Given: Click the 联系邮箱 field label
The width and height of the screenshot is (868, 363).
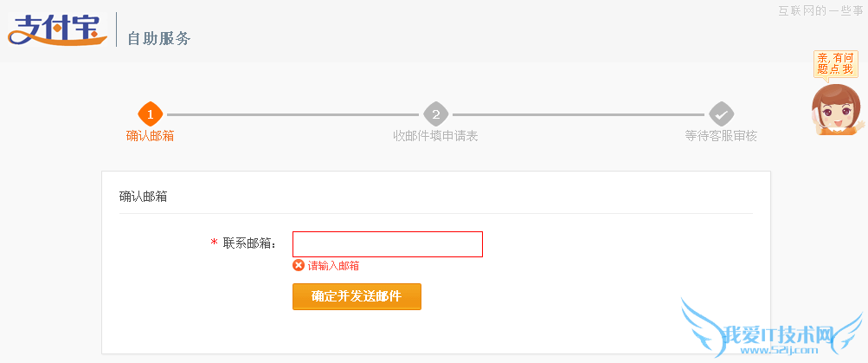Looking at the screenshot, I should tap(248, 243).
